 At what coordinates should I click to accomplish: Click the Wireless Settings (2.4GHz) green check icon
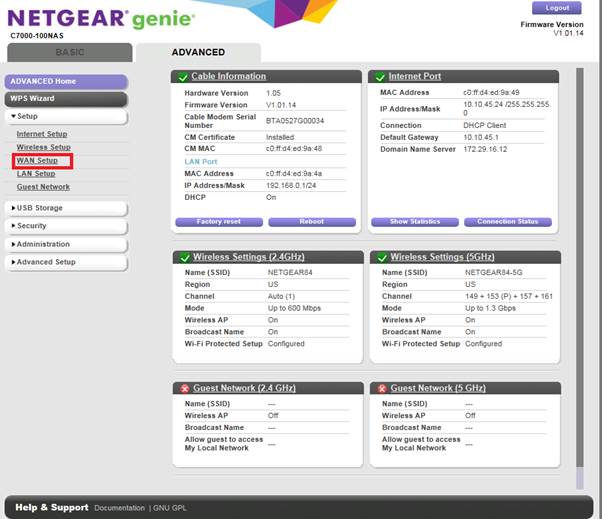click(x=185, y=258)
